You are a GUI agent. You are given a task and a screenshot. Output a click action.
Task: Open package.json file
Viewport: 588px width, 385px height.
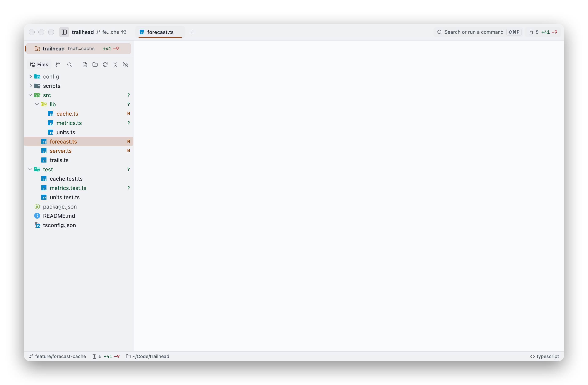point(79,206)
